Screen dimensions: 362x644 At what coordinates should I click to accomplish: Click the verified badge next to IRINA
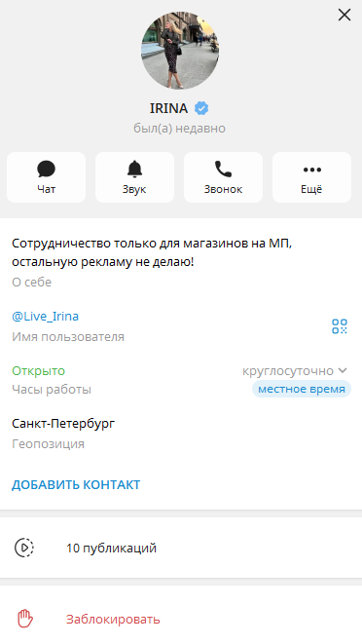click(201, 108)
